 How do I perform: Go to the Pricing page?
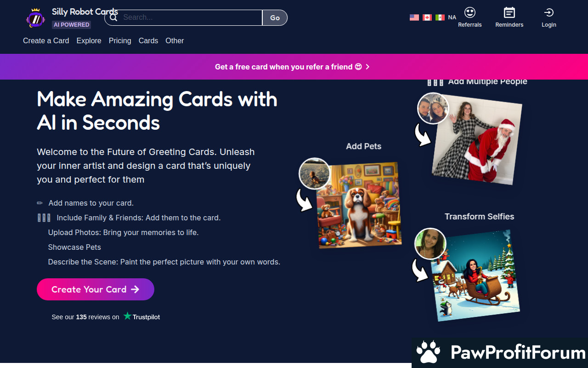tap(120, 40)
